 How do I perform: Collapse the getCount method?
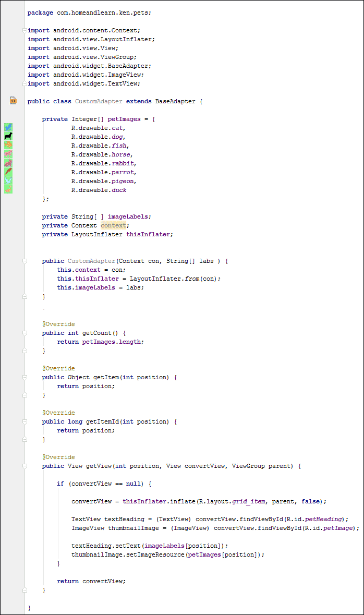pos(25,333)
